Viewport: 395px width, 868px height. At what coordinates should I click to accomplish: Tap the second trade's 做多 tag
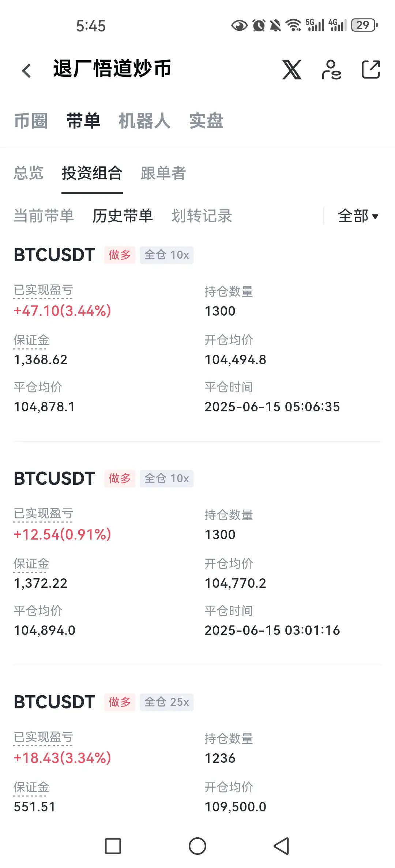pyautogui.click(x=120, y=479)
